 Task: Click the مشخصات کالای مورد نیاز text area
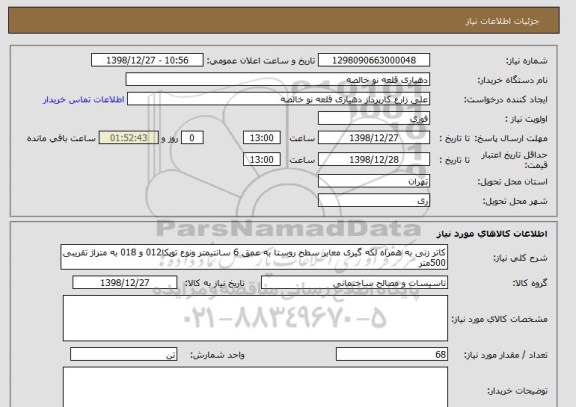tap(255, 318)
